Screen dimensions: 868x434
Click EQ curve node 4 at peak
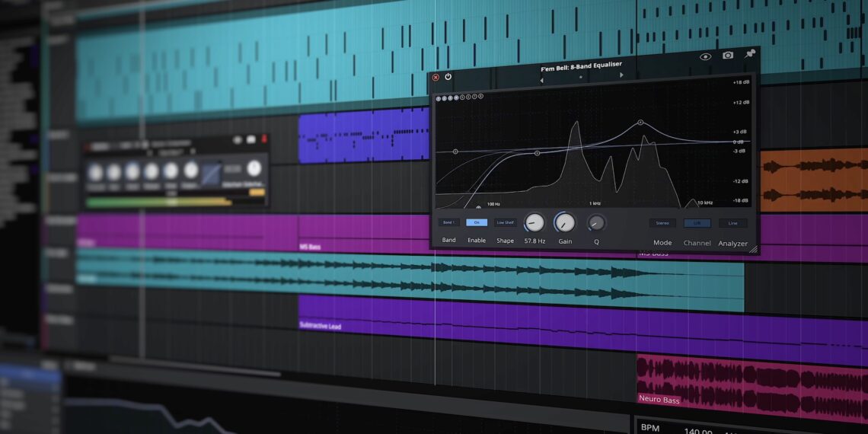(x=640, y=123)
